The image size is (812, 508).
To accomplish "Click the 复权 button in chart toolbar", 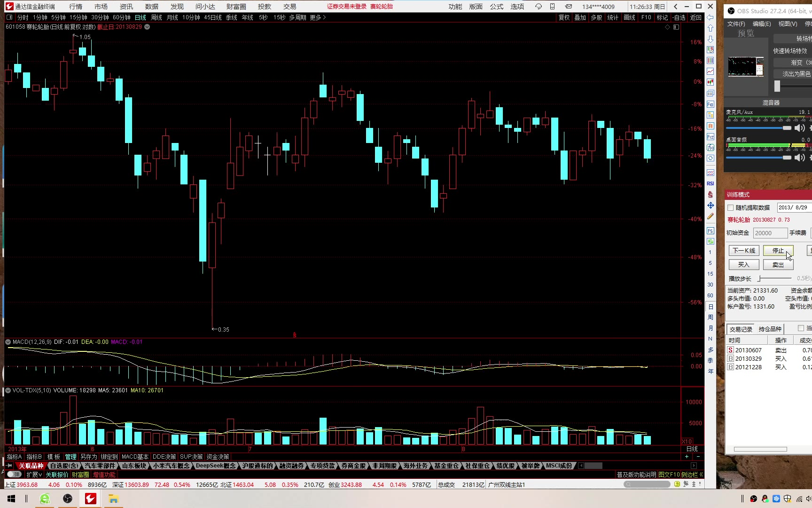I will [564, 17].
